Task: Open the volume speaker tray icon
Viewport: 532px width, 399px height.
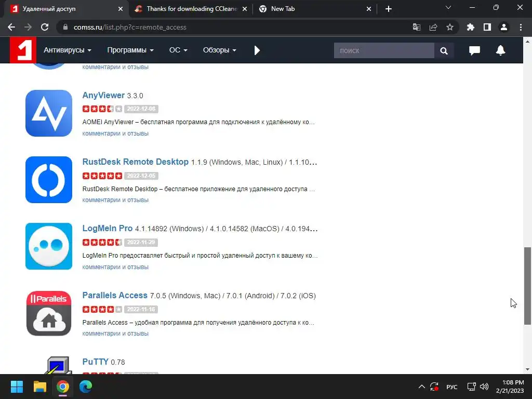Action: 484,387
